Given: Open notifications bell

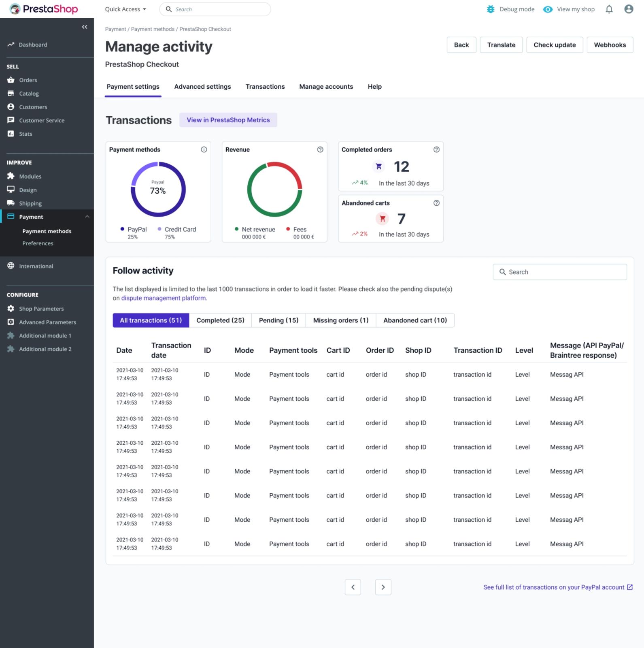Looking at the screenshot, I should 609,9.
